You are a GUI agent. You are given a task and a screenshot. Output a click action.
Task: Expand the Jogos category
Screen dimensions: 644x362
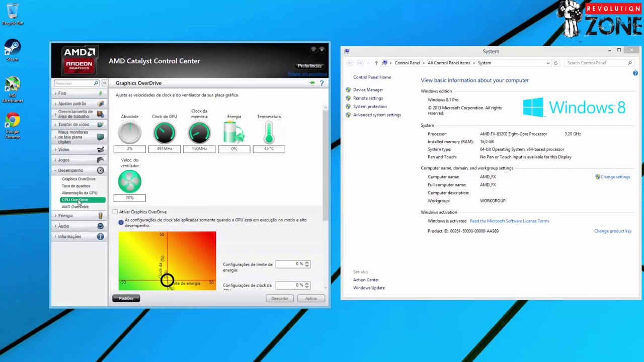point(56,160)
